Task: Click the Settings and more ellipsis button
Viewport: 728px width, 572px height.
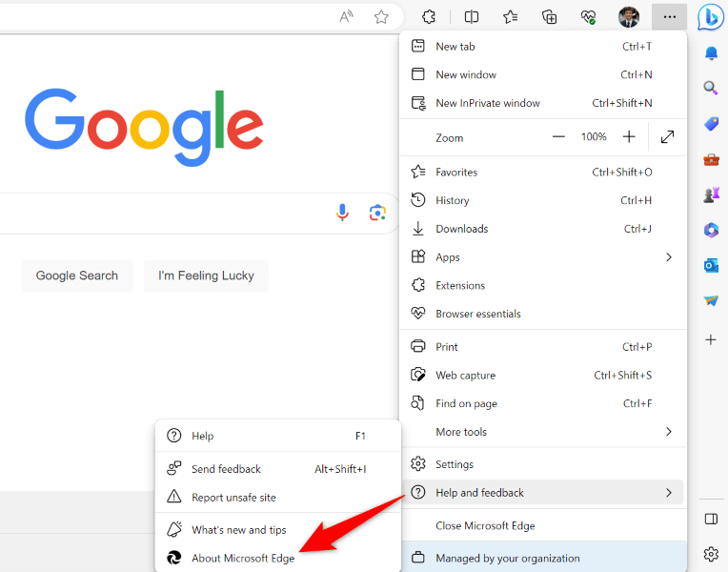Action: pos(670,17)
